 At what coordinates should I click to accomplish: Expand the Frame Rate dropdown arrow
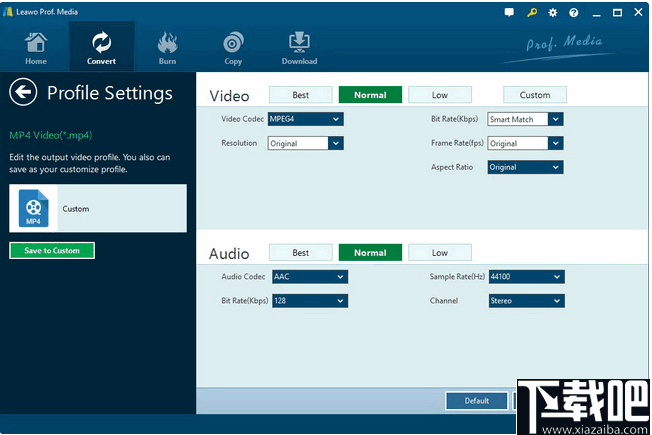click(x=556, y=143)
